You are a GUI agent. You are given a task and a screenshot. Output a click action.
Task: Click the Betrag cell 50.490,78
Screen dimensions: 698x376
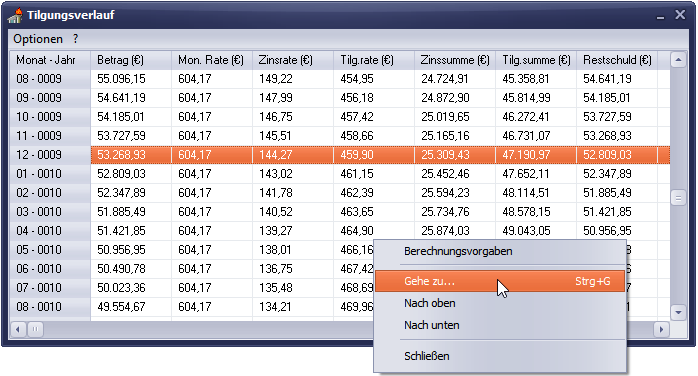[131, 269]
